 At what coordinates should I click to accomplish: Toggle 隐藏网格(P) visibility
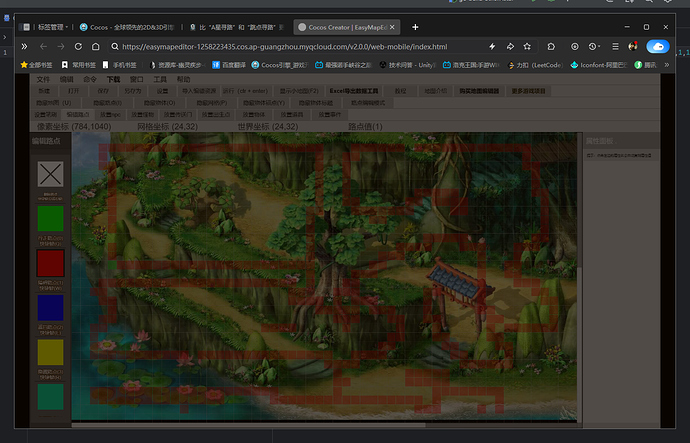[x=210, y=102]
